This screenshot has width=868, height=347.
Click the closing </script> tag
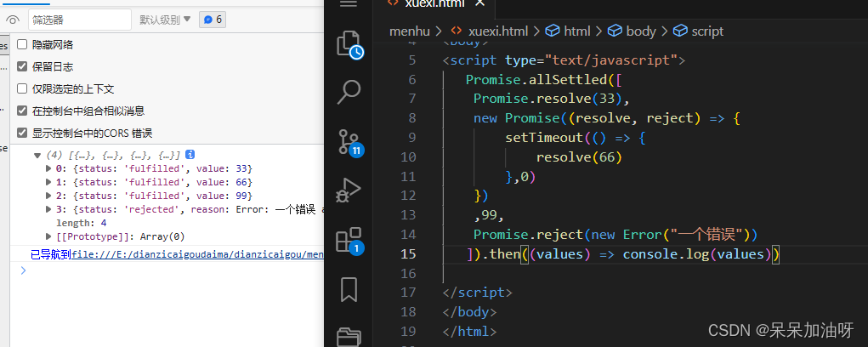478,293
